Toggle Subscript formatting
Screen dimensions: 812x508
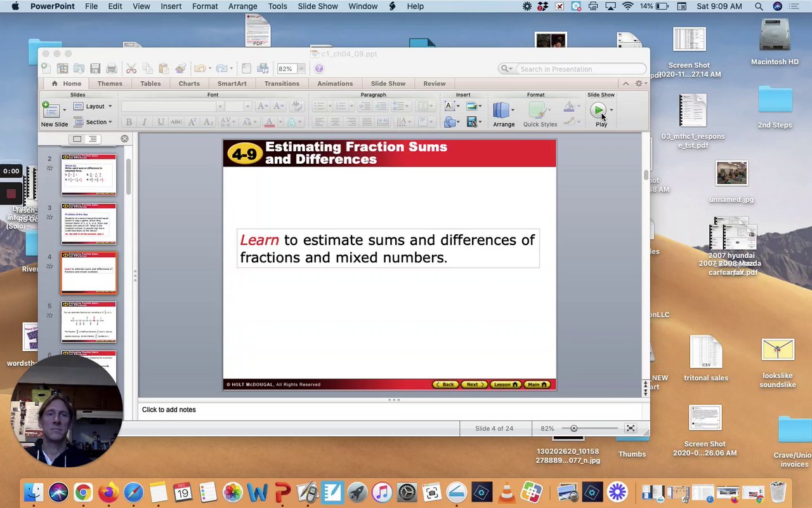[x=208, y=122]
